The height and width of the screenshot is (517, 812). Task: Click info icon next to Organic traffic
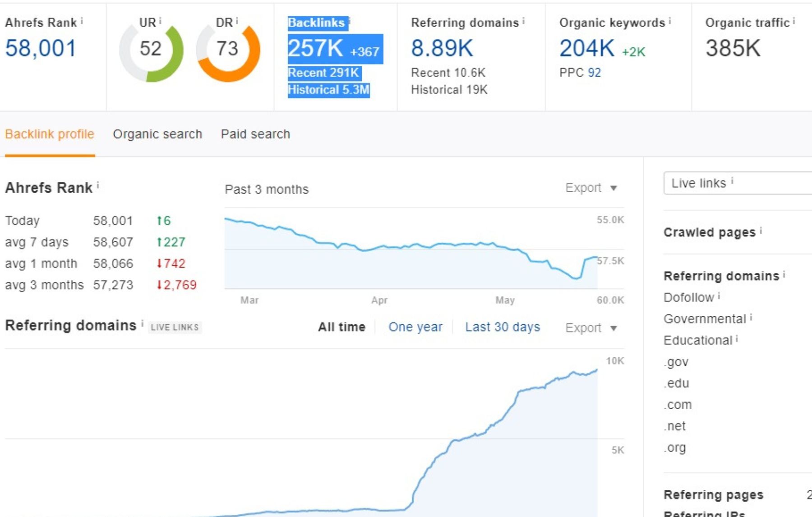(794, 21)
